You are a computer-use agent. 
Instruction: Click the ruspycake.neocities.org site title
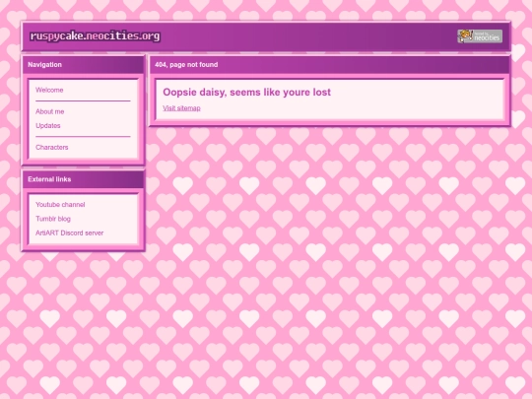95,36
